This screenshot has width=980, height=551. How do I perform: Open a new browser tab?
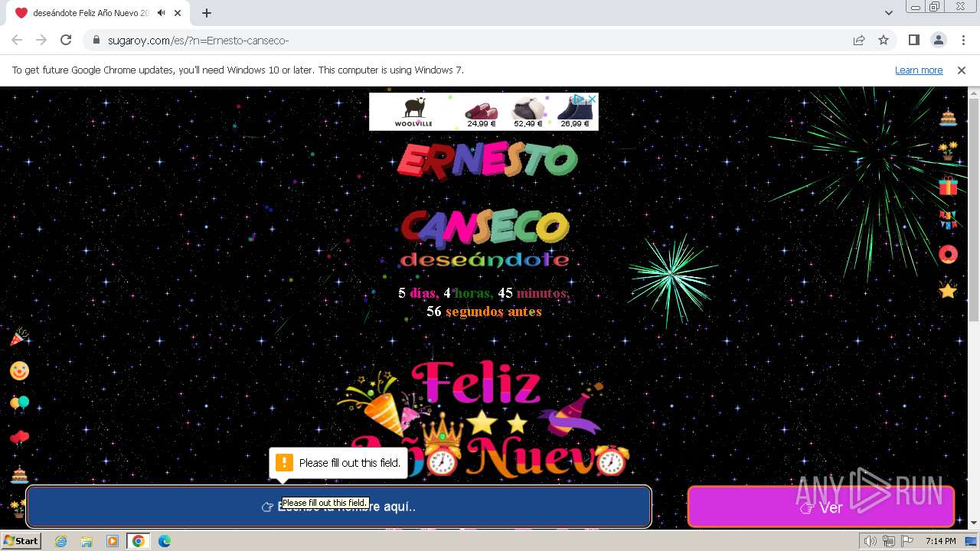(207, 13)
